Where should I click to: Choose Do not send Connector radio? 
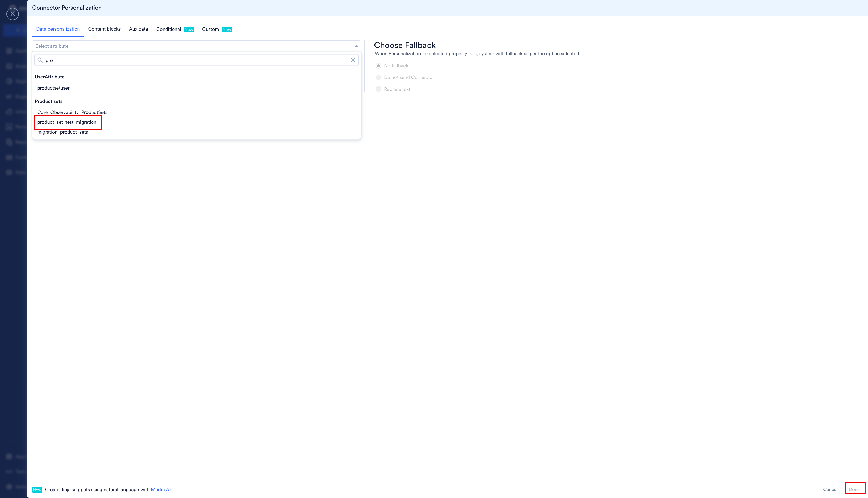(378, 77)
